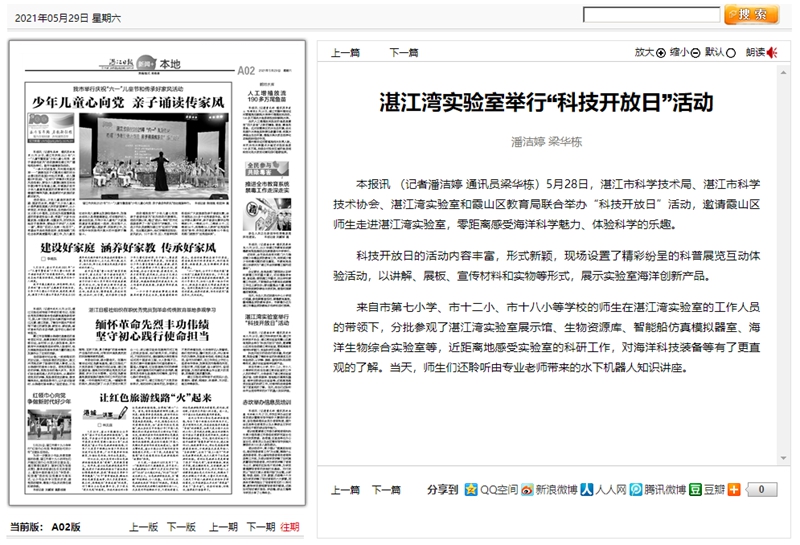Go to 下一期 next issue
800x545 pixels.
coord(261,527)
